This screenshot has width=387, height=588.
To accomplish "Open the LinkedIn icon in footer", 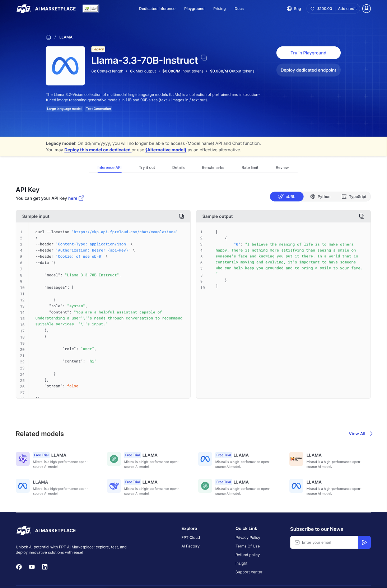I will 45,567.
